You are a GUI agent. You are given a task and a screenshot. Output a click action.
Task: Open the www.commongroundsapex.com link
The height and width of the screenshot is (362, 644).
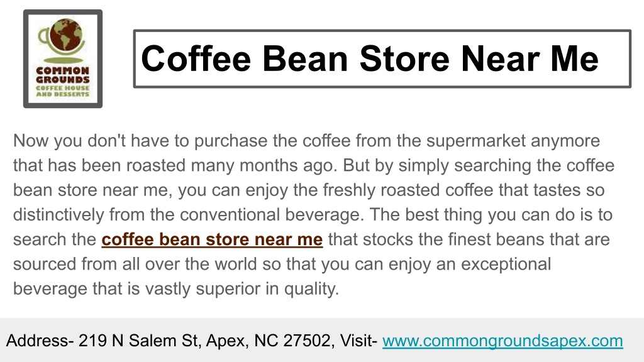(502, 341)
